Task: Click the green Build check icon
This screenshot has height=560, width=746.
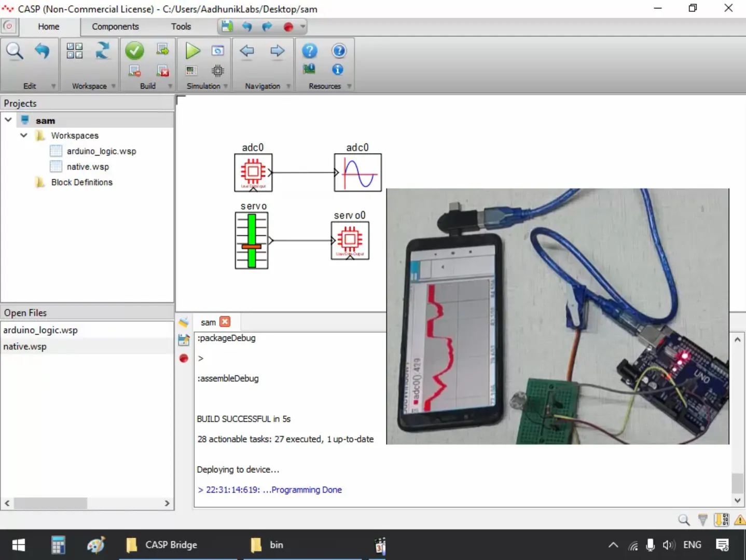Action: pyautogui.click(x=134, y=50)
